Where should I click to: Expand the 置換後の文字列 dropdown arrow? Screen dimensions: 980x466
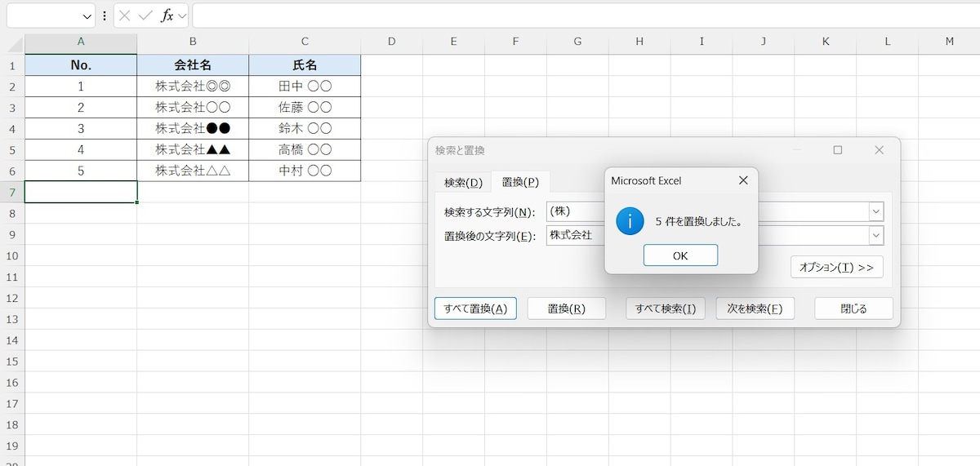876,235
